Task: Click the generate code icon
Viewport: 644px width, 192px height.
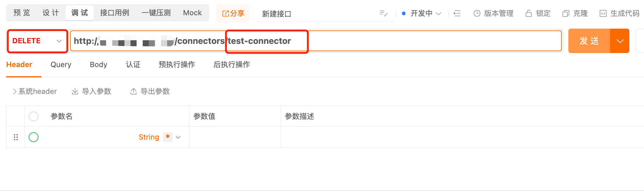Action: (603, 13)
